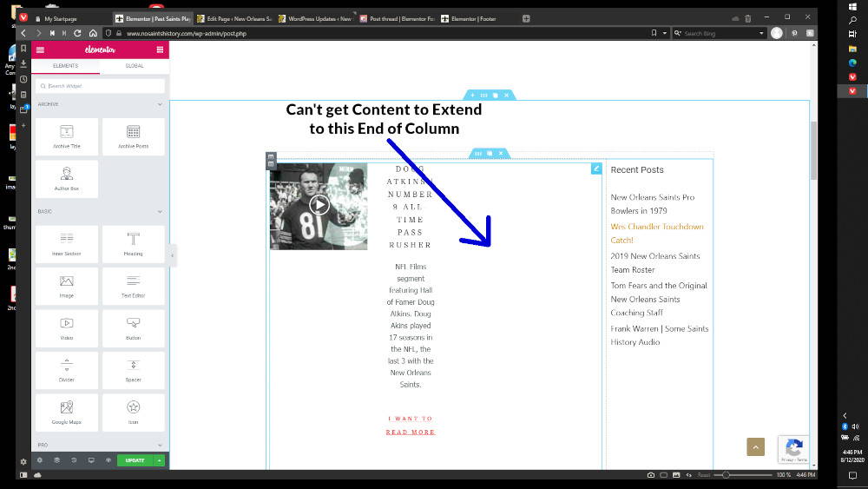868x489 pixels.
Task: Open a new browser tab
Action: click(527, 19)
